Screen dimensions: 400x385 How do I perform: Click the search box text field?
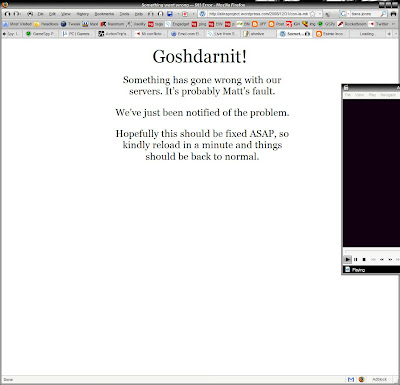365,14
